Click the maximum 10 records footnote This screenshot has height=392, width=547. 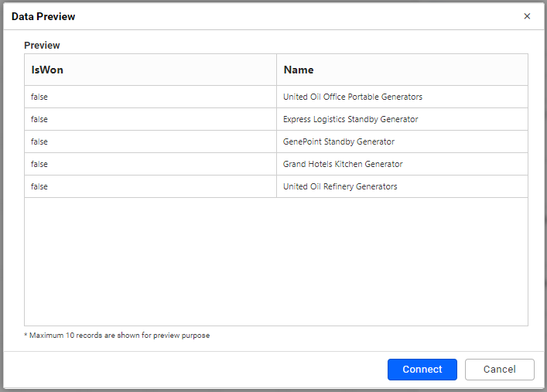(x=119, y=336)
